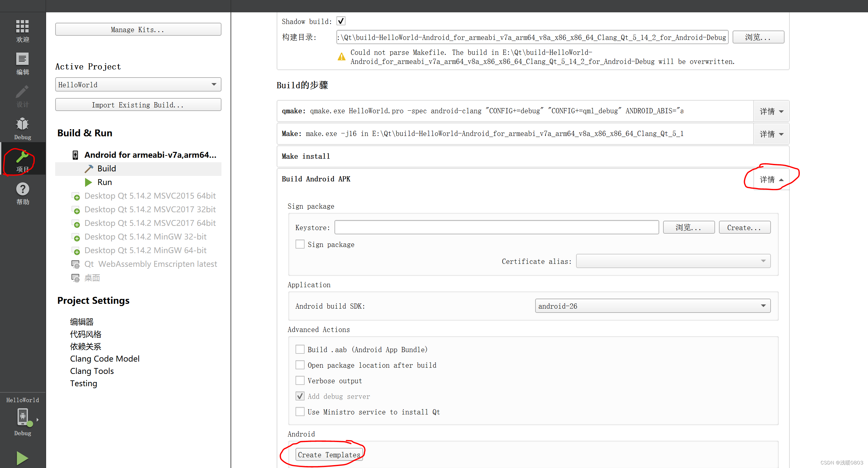Viewport: 868px width, 468px height.
Task: Open Clang Code Model settings
Action: [x=105, y=359]
